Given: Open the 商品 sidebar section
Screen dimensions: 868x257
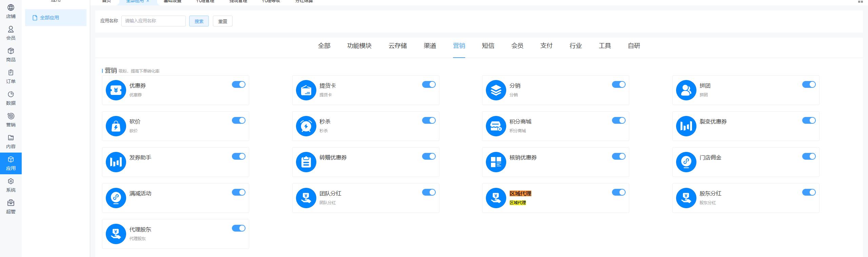Looking at the screenshot, I should (11, 55).
